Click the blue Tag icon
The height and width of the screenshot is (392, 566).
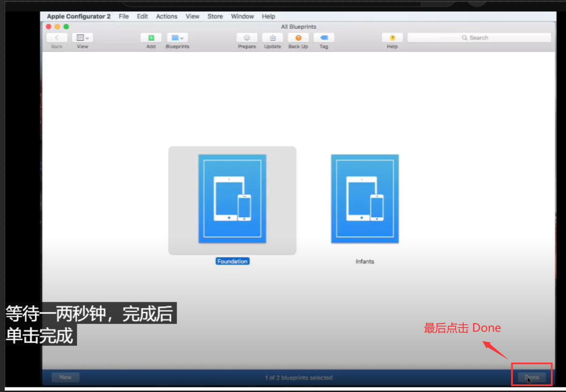[x=324, y=38]
